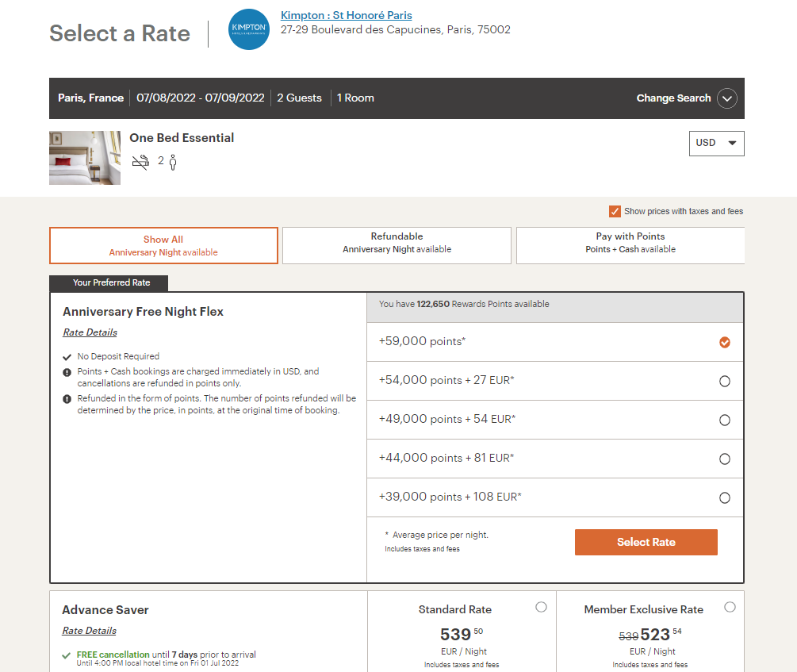Select the +59,000 points option

coord(724,343)
